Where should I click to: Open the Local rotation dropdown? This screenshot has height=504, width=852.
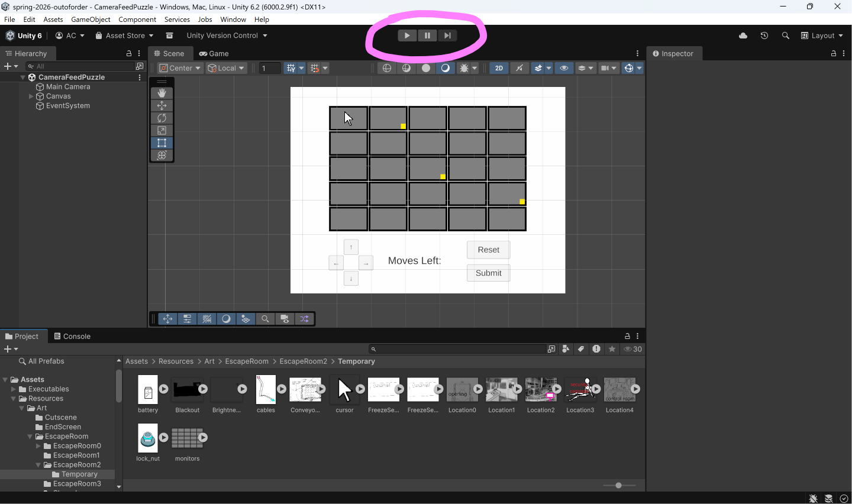226,68
